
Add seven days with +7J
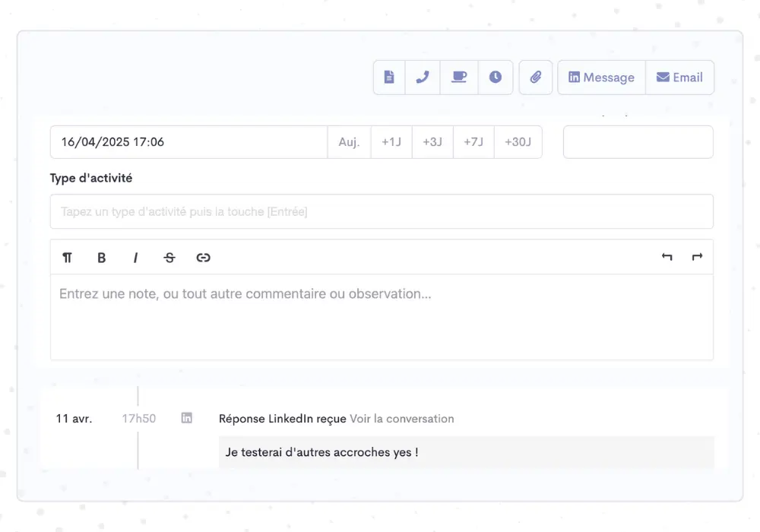pyautogui.click(x=473, y=142)
